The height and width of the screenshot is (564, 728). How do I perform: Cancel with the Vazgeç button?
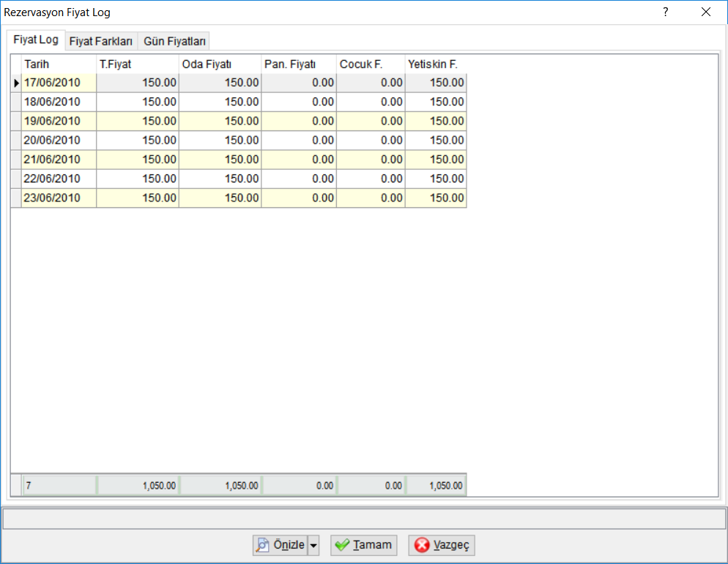[x=442, y=545]
